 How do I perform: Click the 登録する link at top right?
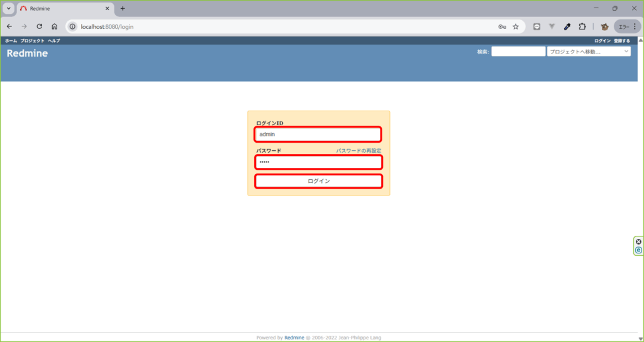click(x=621, y=41)
